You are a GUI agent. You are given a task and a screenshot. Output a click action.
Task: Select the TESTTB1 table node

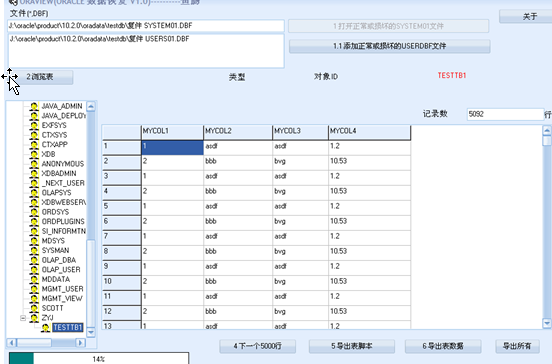point(68,328)
